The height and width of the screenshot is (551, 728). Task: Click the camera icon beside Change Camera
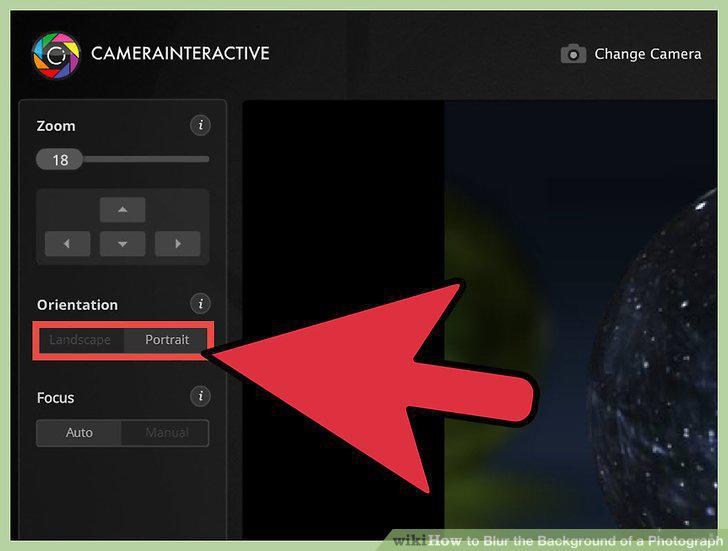pos(573,54)
